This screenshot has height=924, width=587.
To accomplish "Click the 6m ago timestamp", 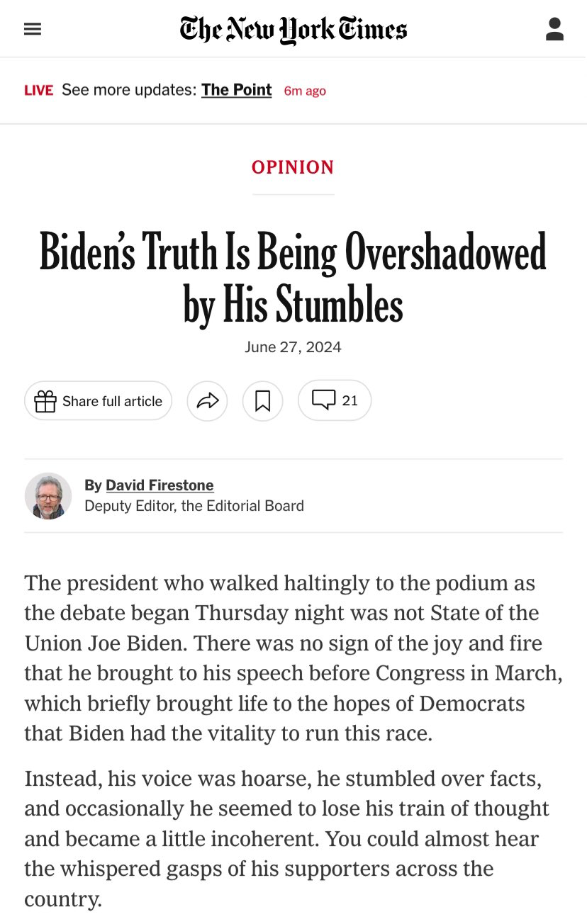I will pyautogui.click(x=305, y=91).
